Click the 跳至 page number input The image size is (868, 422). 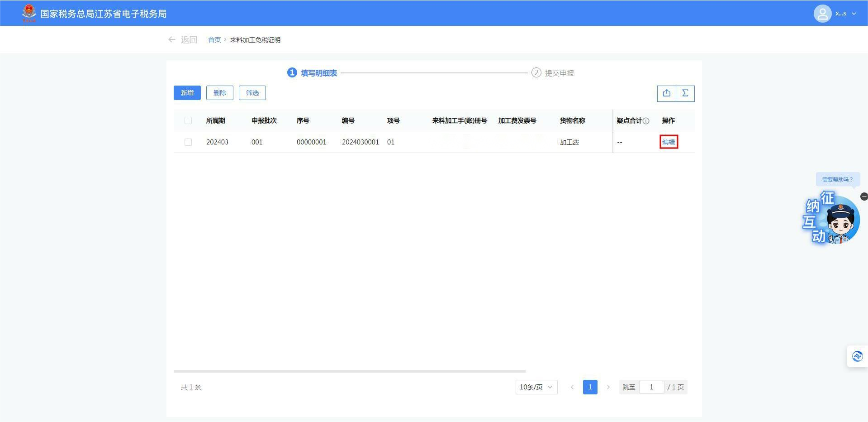tap(651, 387)
